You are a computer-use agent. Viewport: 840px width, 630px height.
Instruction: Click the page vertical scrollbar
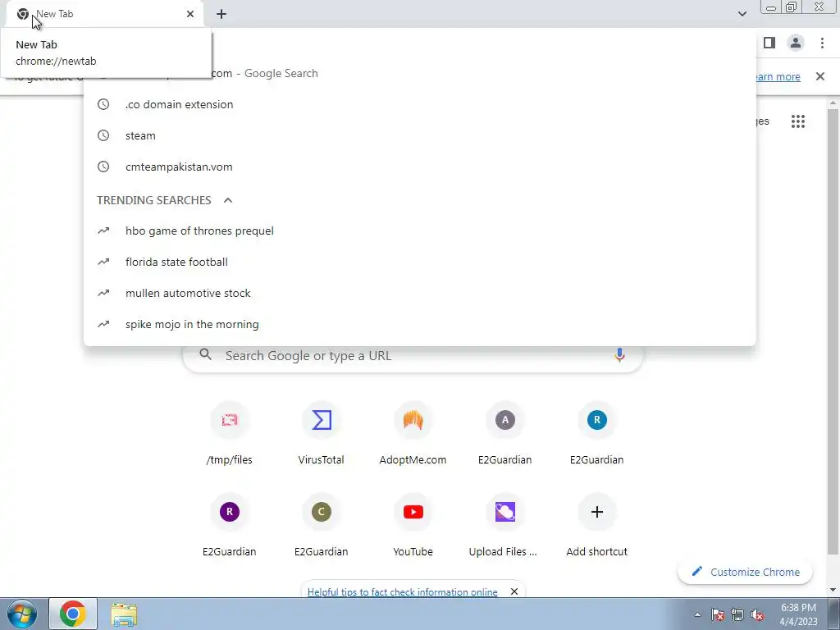pos(833,332)
